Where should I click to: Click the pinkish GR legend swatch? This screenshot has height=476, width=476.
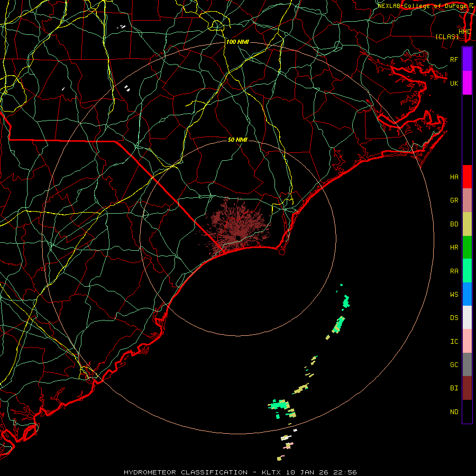point(467,200)
